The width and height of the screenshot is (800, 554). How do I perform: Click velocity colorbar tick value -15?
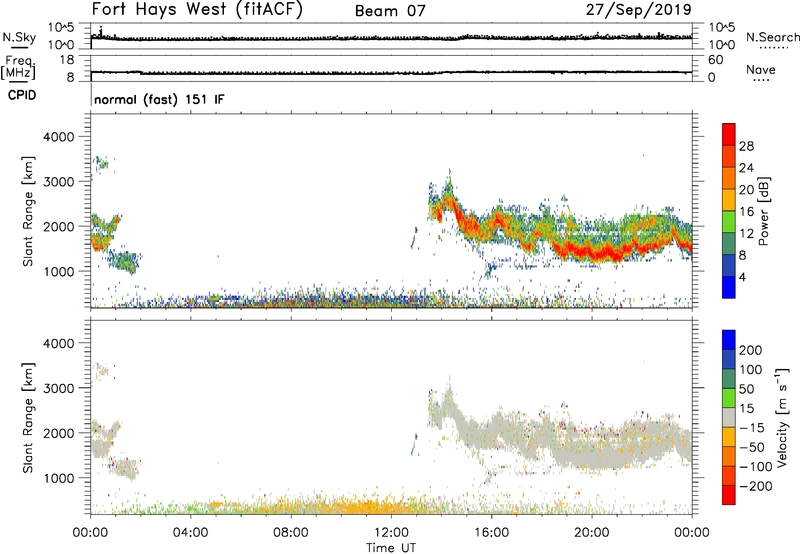pos(753,428)
